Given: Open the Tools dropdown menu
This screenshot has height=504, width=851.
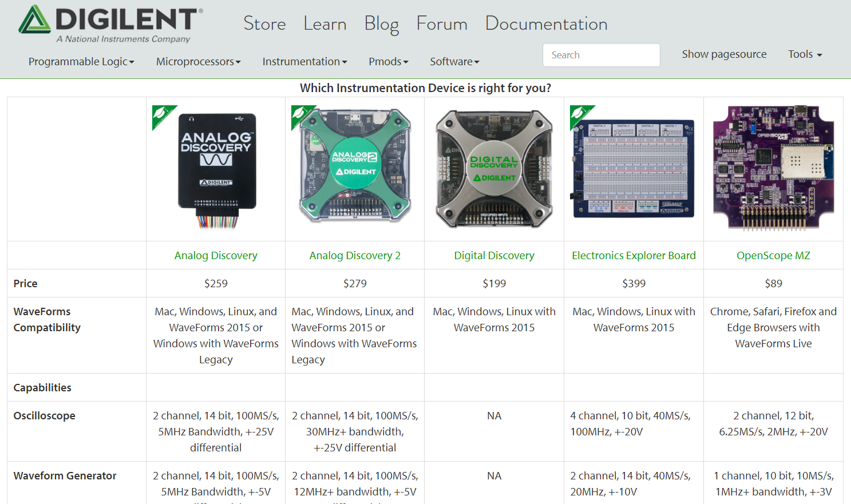Looking at the screenshot, I should coord(805,54).
